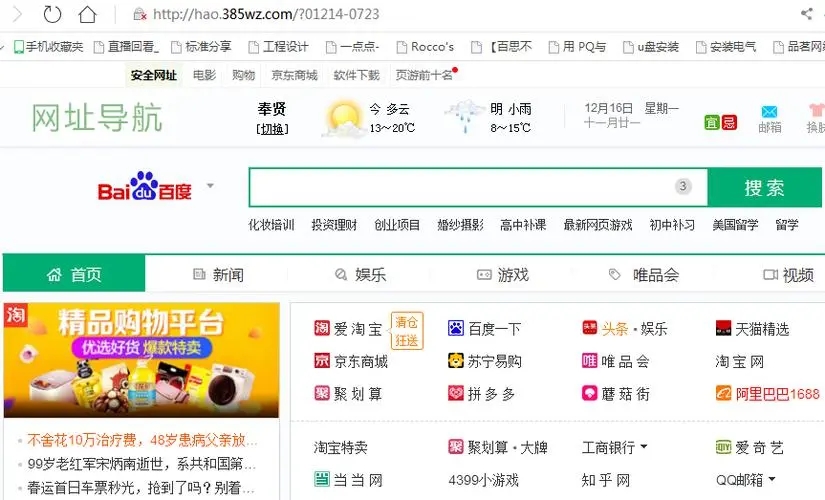Click the 网址导航 site logo
825x500 pixels.
pyautogui.click(x=97, y=118)
